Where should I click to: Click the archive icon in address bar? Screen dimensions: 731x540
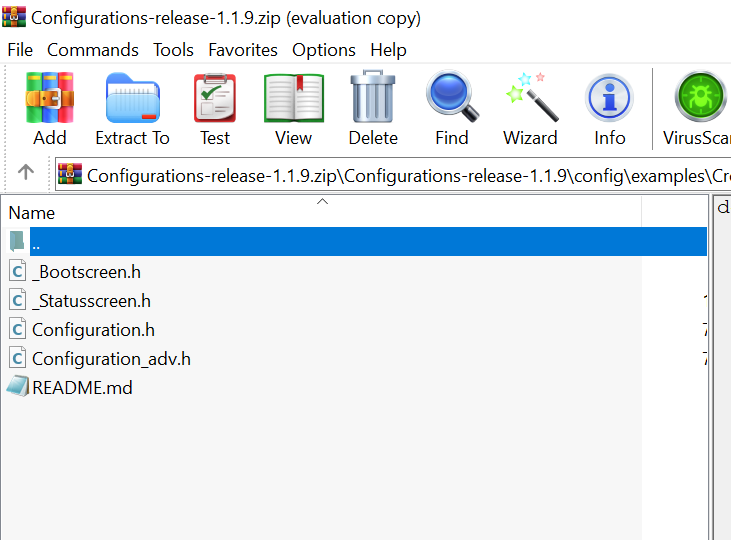pyautogui.click(x=70, y=174)
